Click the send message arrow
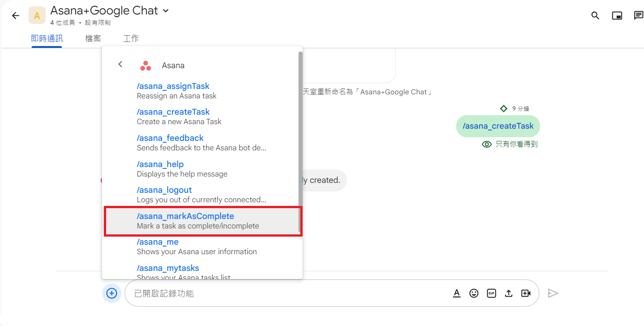 tap(553, 293)
